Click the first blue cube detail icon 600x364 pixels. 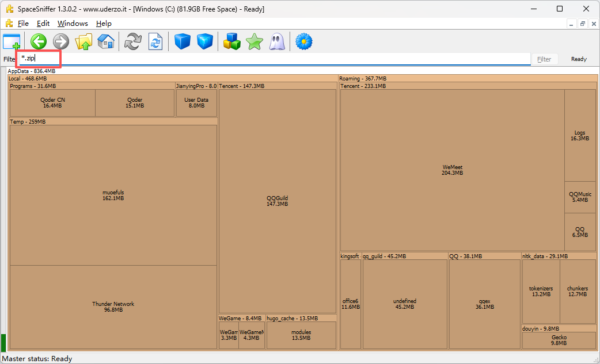click(x=182, y=41)
